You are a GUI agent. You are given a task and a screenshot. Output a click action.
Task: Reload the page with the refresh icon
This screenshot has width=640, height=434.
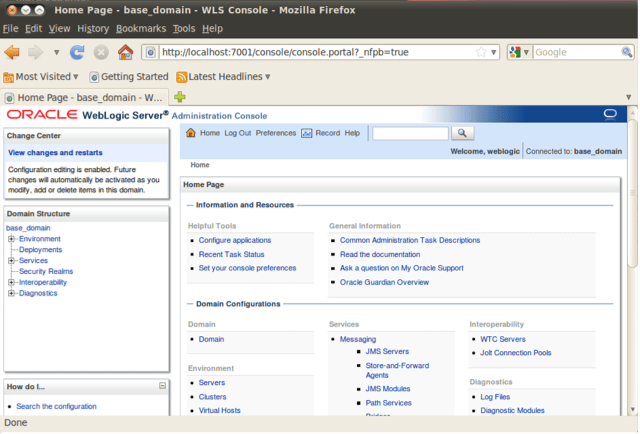77,52
